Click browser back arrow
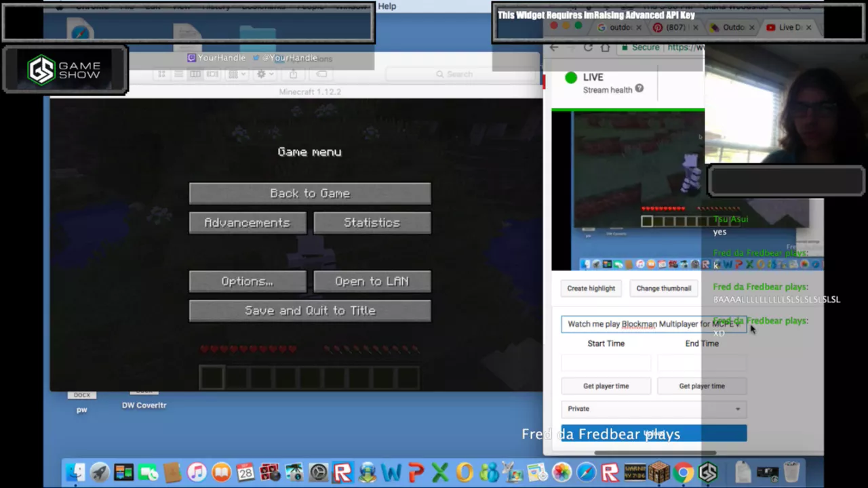 point(554,47)
